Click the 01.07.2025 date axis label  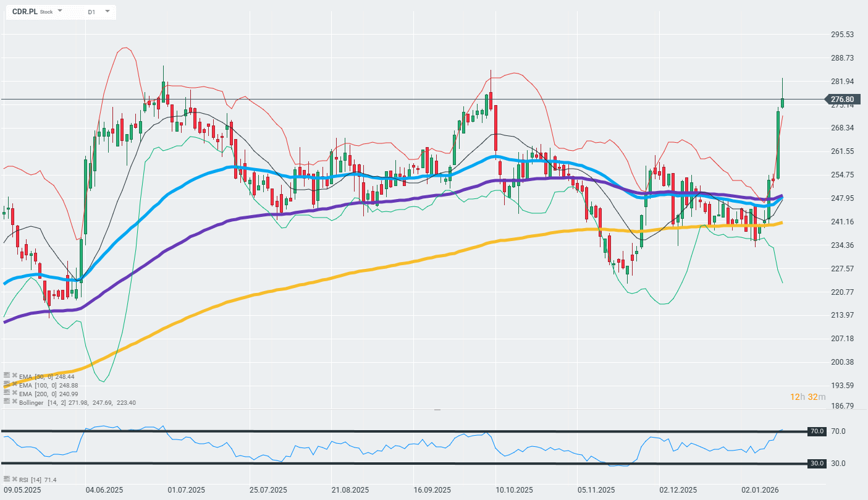pyautogui.click(x=185, y=490)
